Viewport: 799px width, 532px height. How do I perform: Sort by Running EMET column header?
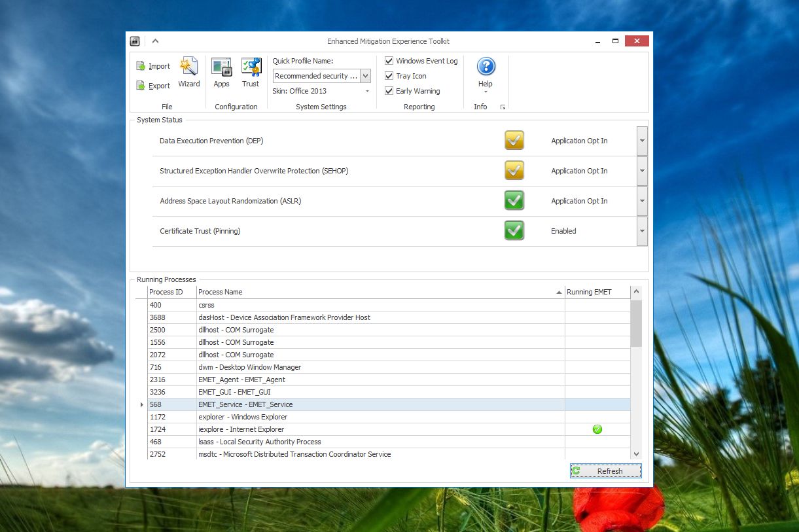[597, 292]
